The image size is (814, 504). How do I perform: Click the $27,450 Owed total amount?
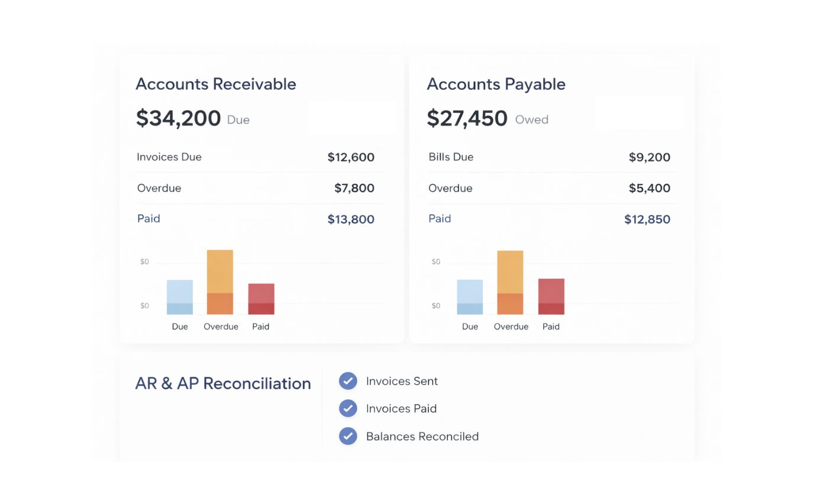467,118
